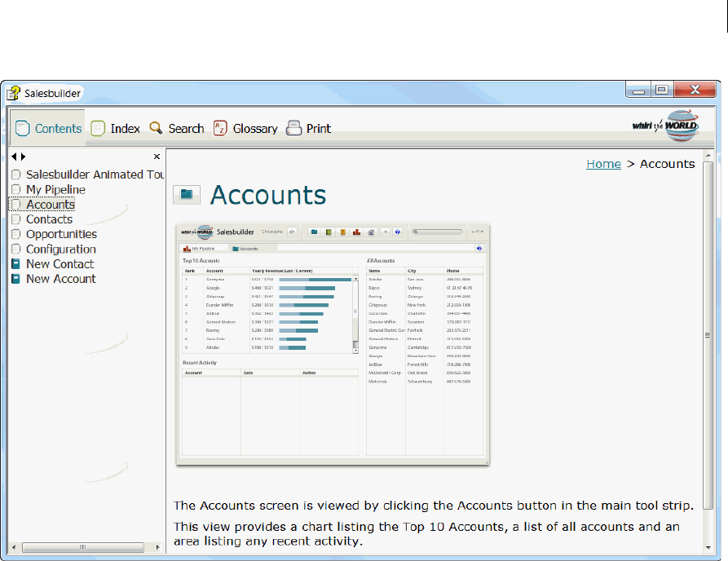Open the Search tab
728x561 pixels.
click(176, 128)
